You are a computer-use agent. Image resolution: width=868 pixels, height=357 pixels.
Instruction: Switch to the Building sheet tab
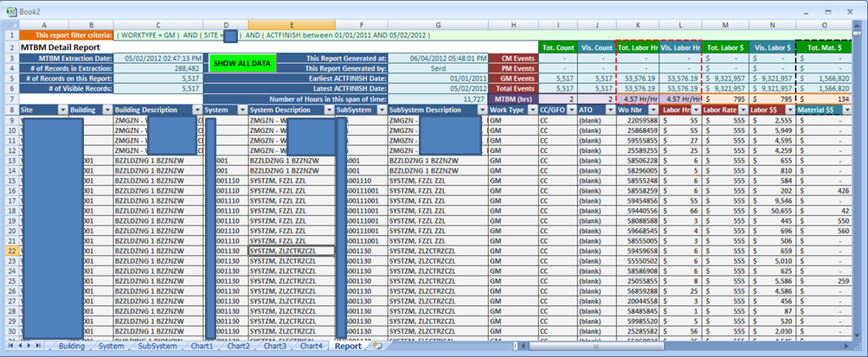(72, 346)
